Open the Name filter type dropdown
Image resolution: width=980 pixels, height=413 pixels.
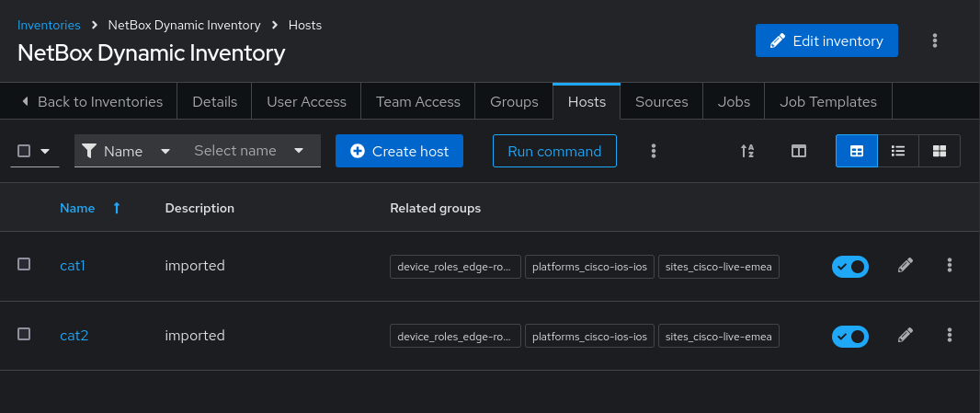coord(128,151)
